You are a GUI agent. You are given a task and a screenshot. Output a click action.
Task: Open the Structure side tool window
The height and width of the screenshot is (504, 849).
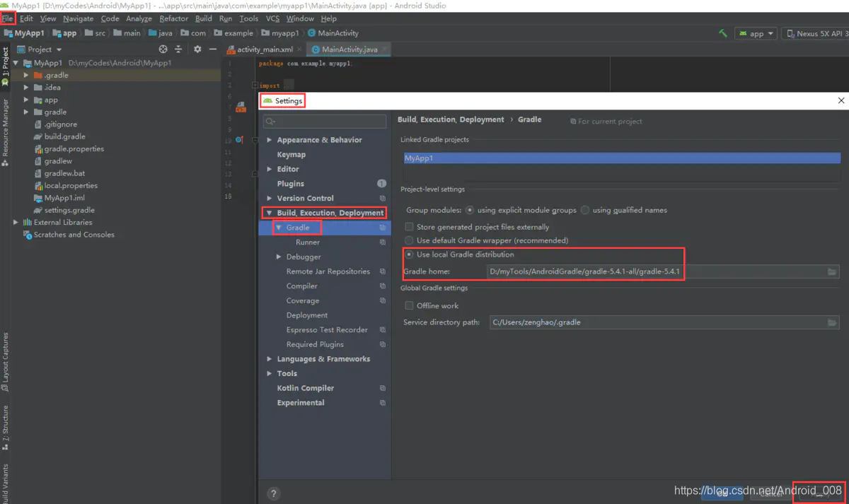point(5,428)
